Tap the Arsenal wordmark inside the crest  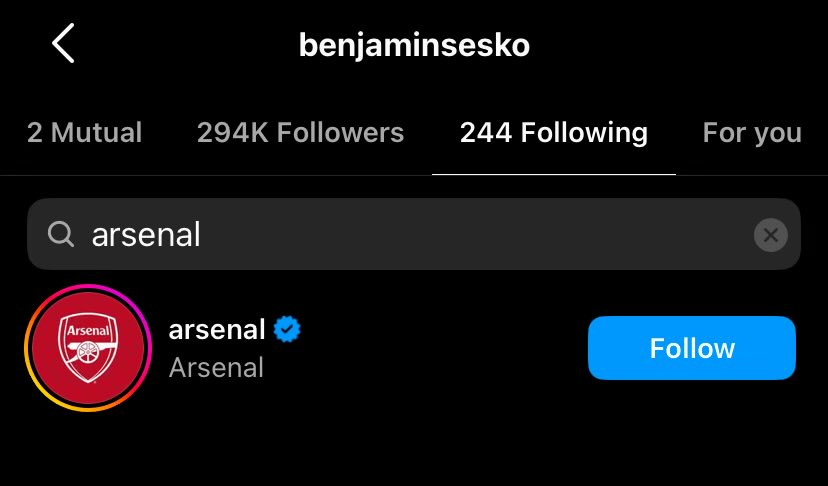88,331
